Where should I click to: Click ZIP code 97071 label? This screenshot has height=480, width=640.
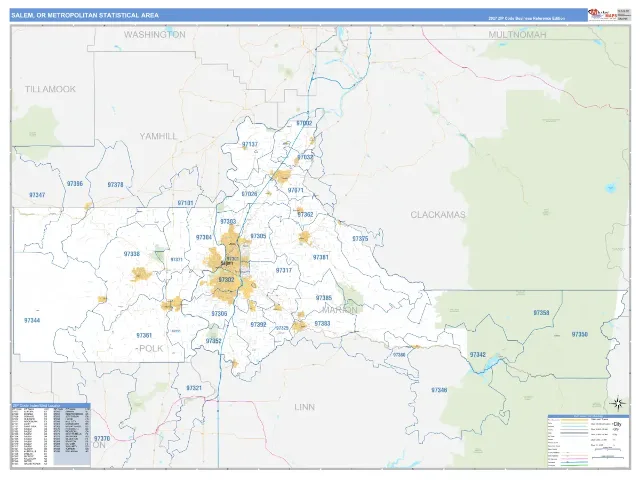(296, 191)
